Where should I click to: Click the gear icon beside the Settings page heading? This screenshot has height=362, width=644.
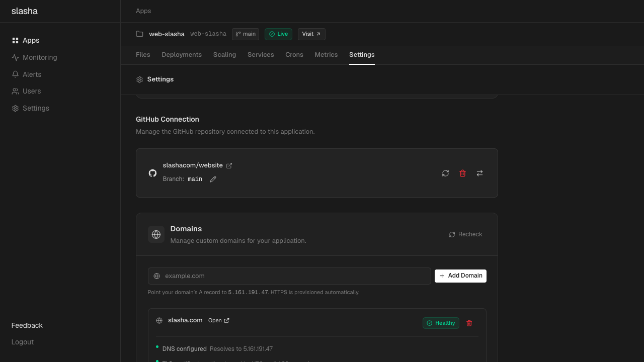pyautogui.click(x=139, y=79)
